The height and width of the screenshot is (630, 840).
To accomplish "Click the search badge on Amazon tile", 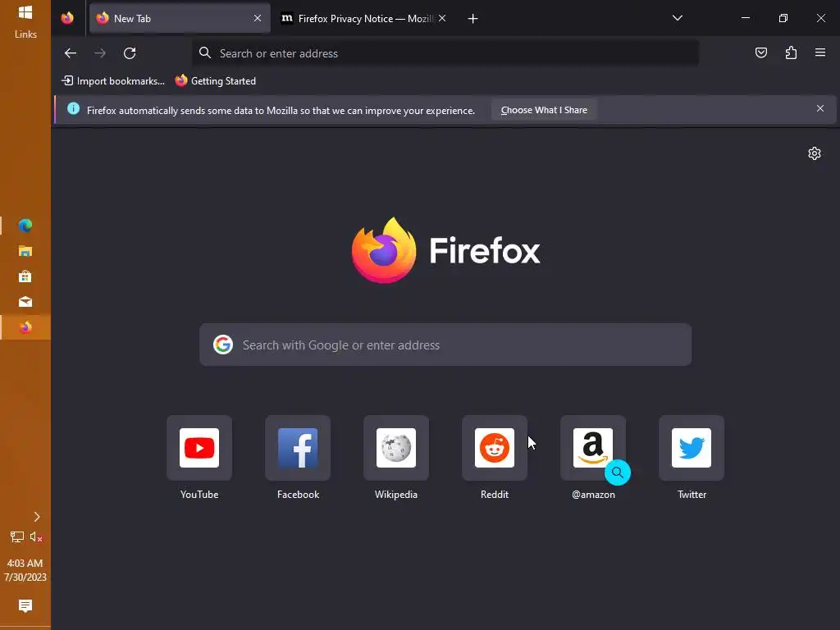I will coord(617,472).
